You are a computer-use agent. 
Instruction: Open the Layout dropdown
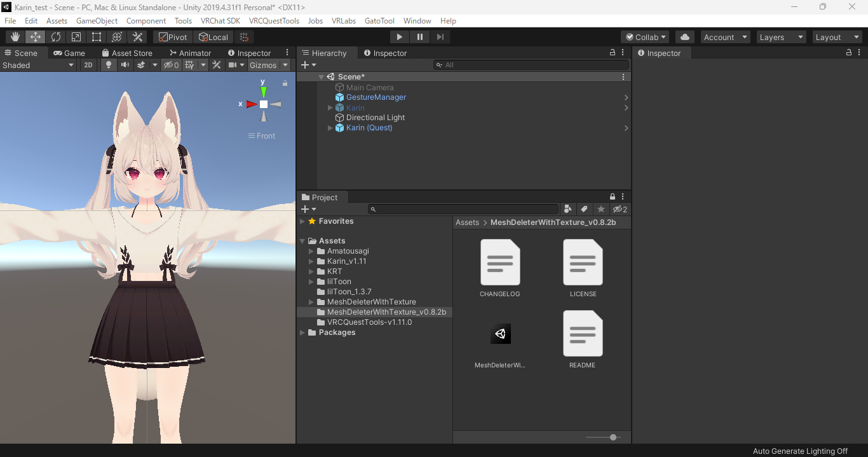click(x=837, y=38)
